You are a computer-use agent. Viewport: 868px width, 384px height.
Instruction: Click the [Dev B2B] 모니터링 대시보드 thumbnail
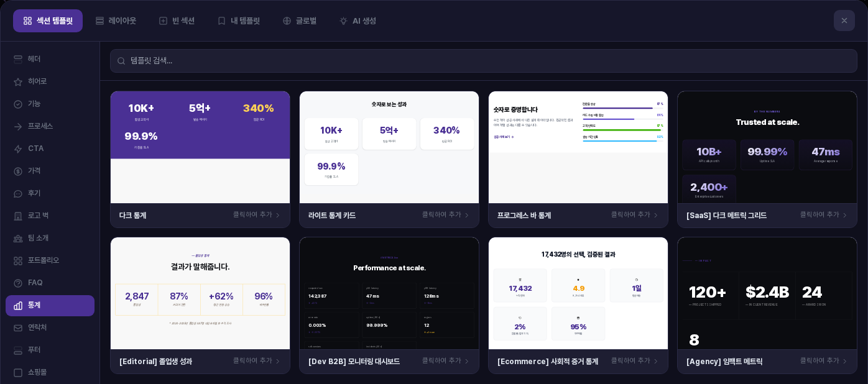click(x=389, y=293)
